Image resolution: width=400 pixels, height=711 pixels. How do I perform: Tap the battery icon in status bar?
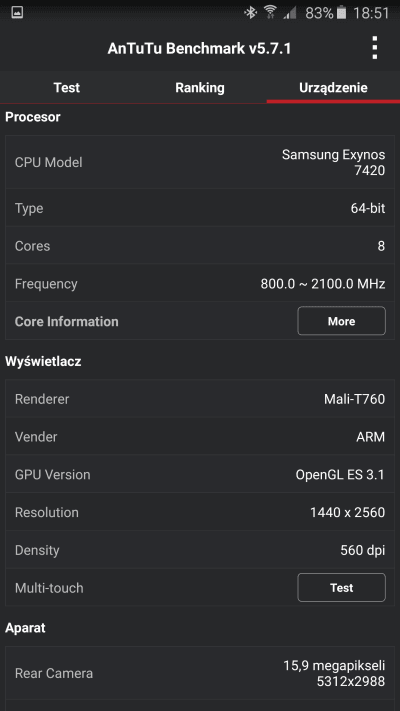pyautogui.click(x=341, y=13)
